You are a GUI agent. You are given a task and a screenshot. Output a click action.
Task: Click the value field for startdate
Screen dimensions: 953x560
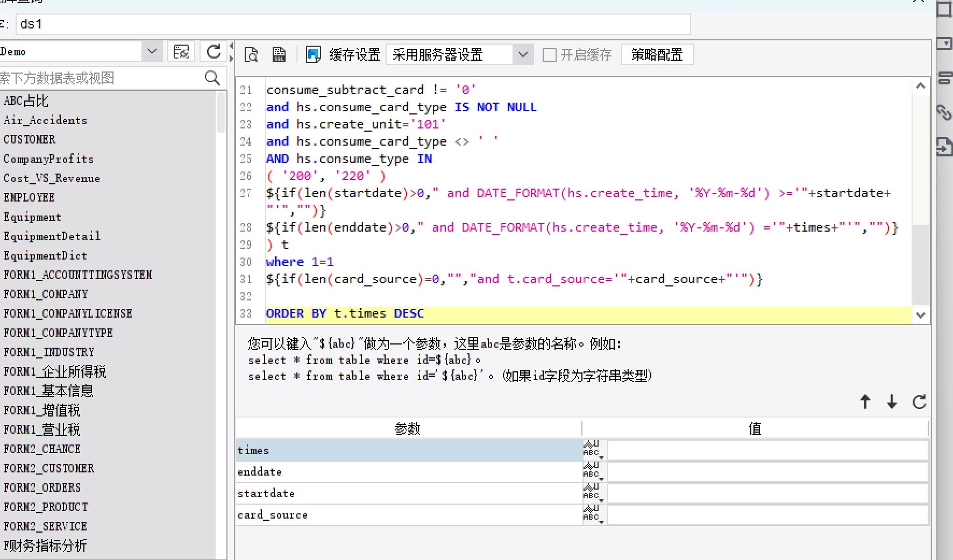767,493
